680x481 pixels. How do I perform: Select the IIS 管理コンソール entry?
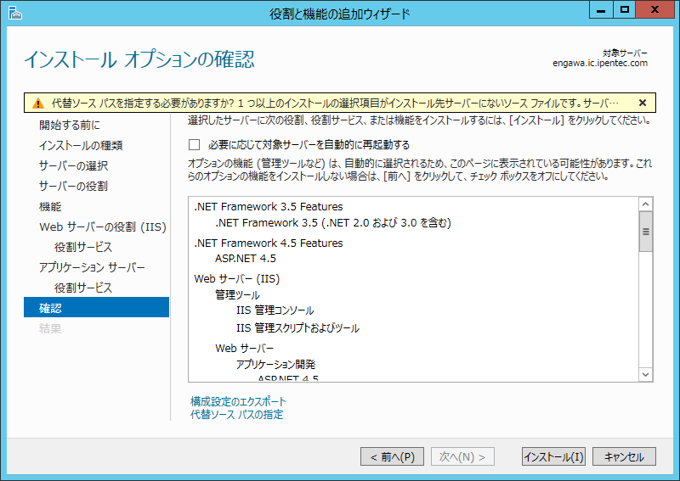(275, 311)
